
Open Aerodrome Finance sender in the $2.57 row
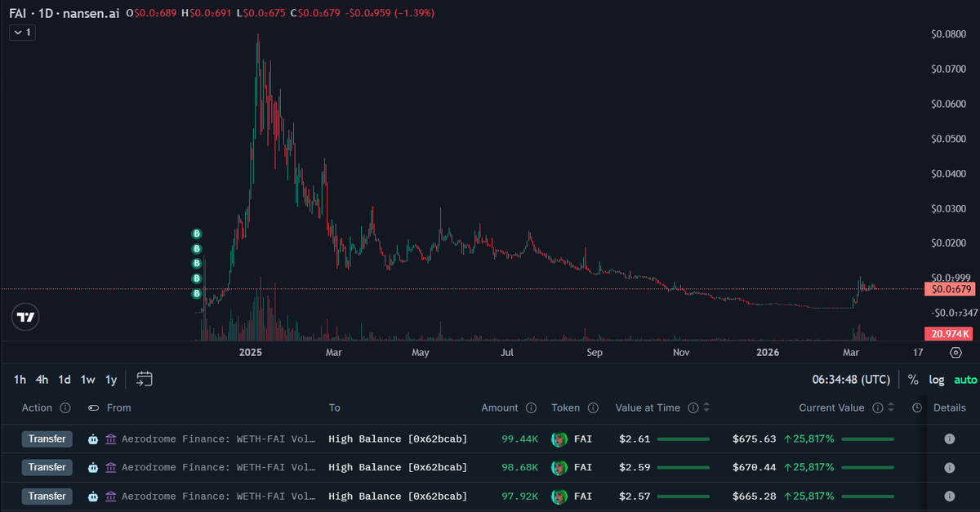pyautogui.click(x=218, y=496)
